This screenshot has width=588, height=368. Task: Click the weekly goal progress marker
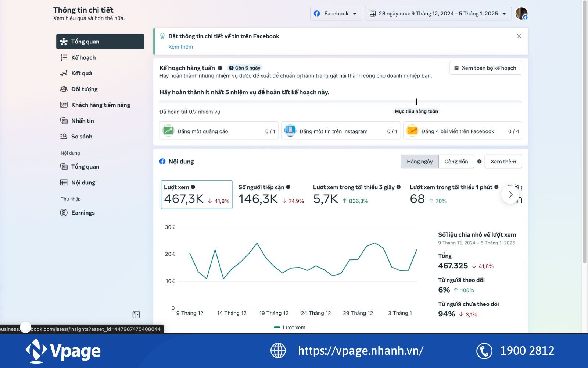click(416, 102)
